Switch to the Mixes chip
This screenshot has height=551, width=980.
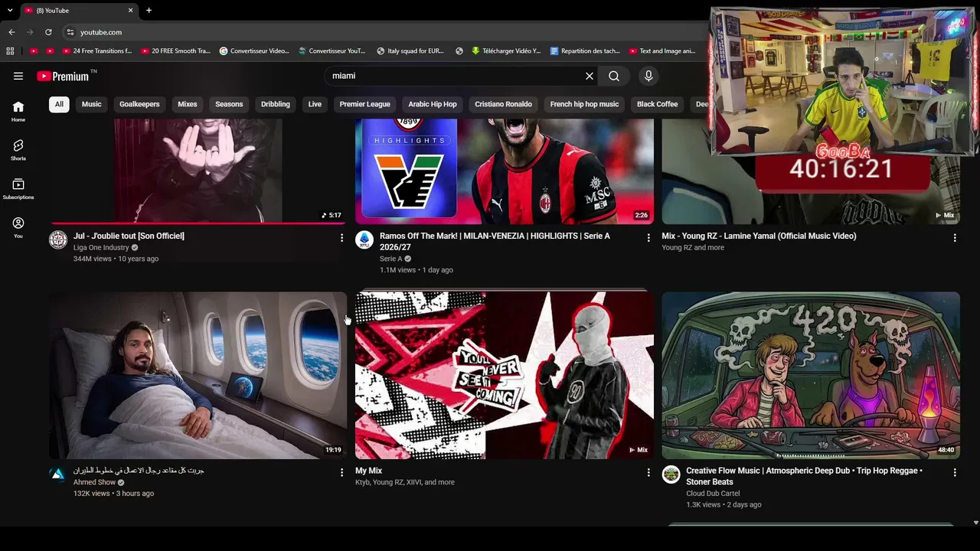[x=188, y=104]
